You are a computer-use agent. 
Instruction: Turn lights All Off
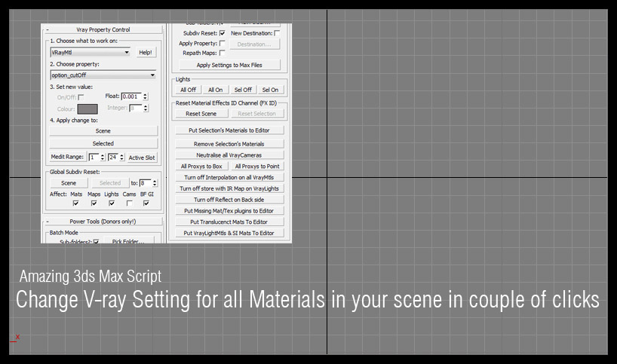click(188, 90)
